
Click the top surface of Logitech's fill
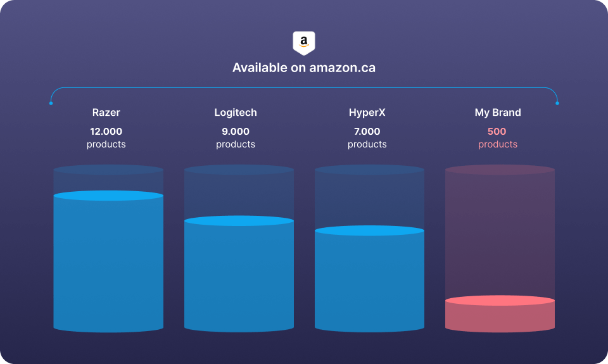[239, 221]
